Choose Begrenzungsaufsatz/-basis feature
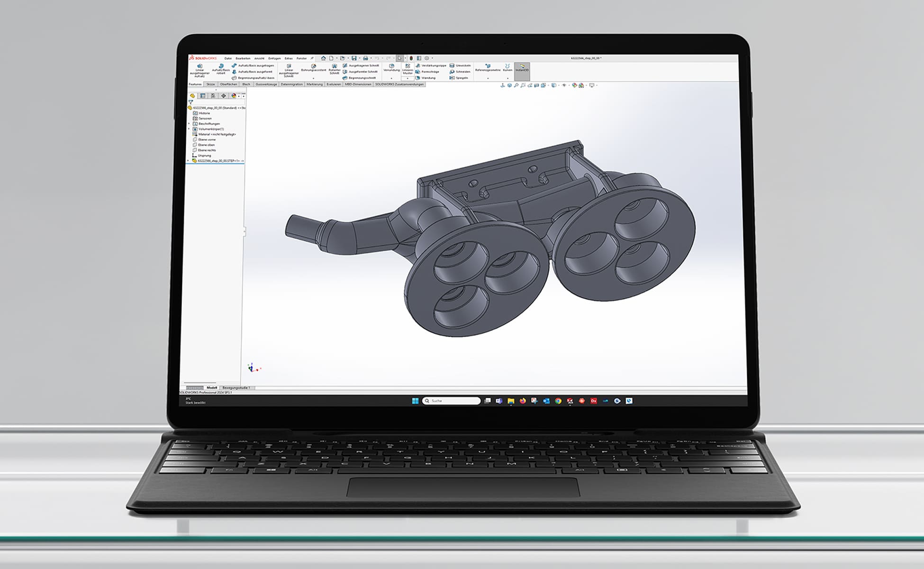 tap(253, 78)
